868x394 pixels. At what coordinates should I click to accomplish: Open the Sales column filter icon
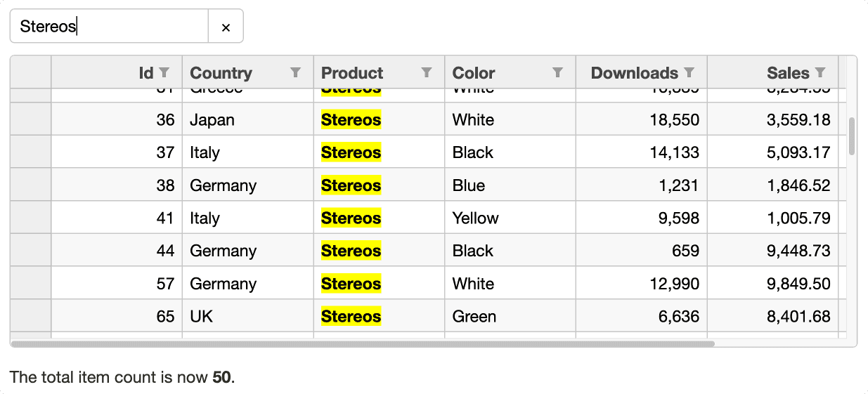(x=820, y=72)
